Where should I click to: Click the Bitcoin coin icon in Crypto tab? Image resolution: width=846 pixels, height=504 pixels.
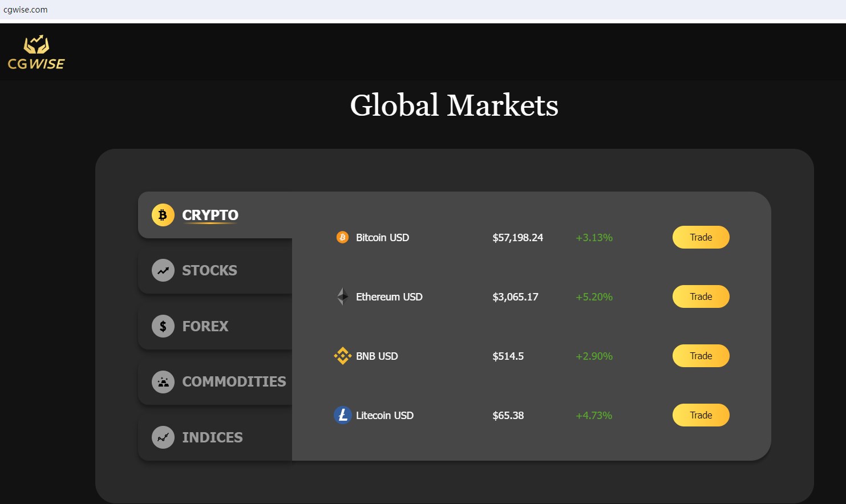click(x=163, y=215)
